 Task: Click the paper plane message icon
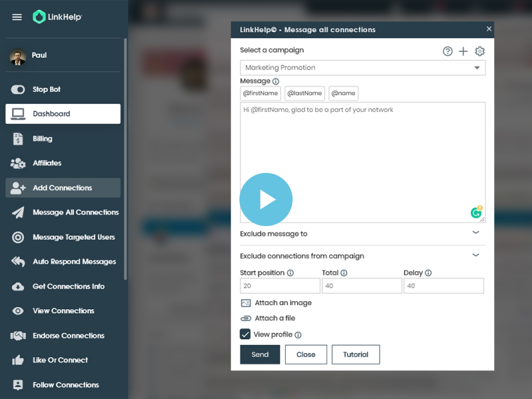point(18,212)
